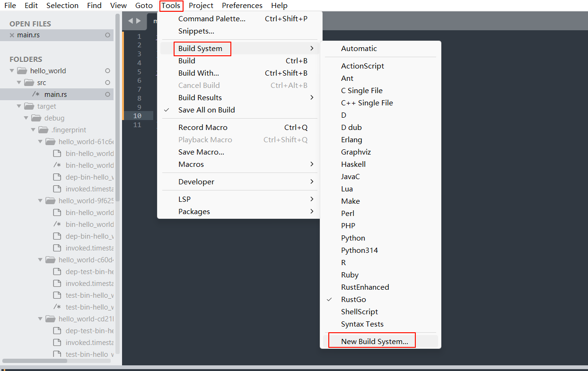Viewport: 588px width, 371px height.
Task: Click the sidebar vertical scrollbar
Action: coord(118,109)
